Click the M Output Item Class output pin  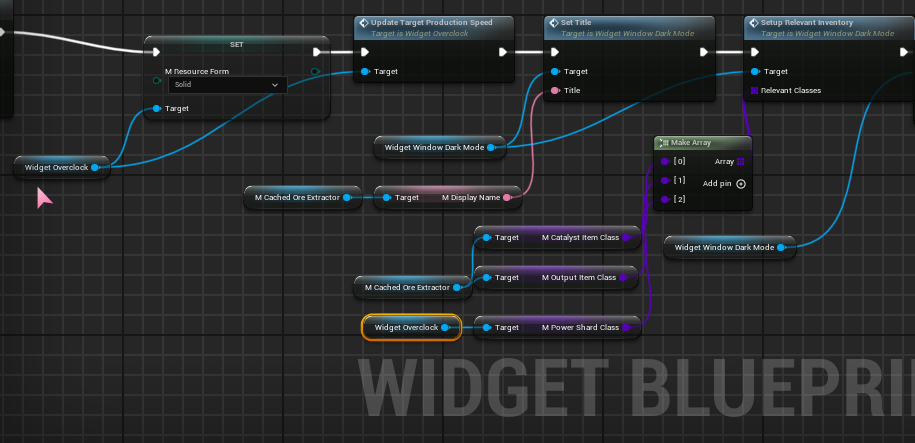pyautogui.click(x=623, y=278)
